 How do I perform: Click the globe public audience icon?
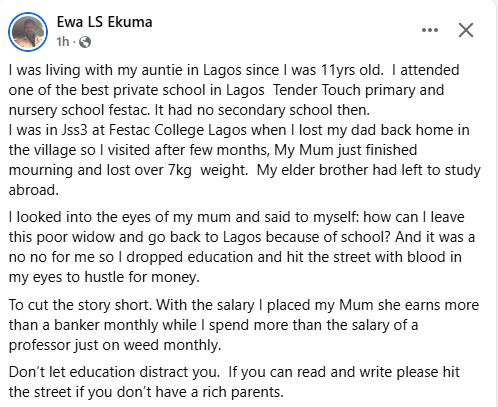point(85,42)
